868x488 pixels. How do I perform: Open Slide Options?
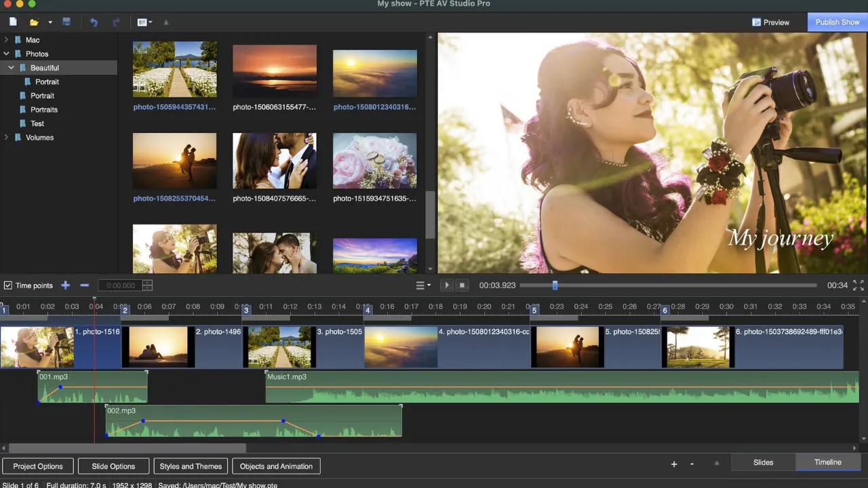tap(113, 466)
